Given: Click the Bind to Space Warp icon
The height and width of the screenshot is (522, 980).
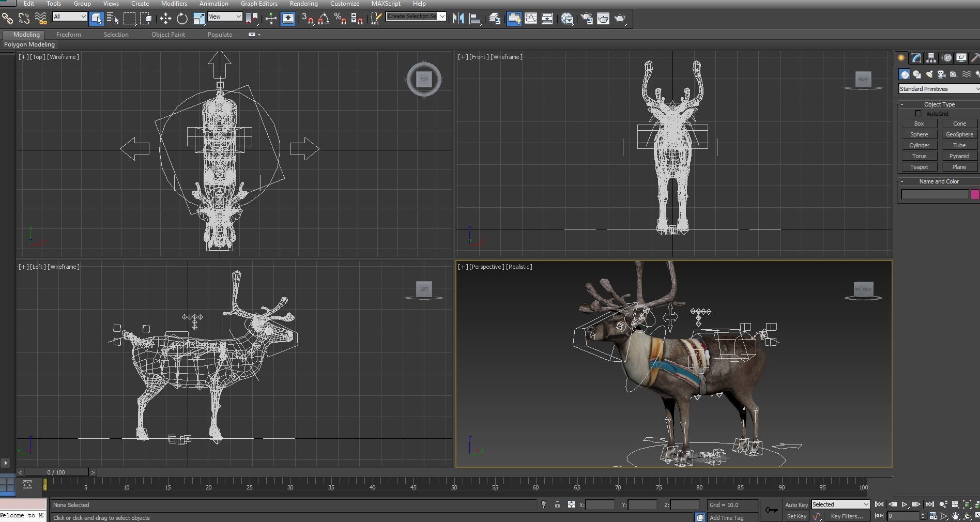Looking at the screenshot, I should pyautogui.click(x=40, y=19).
